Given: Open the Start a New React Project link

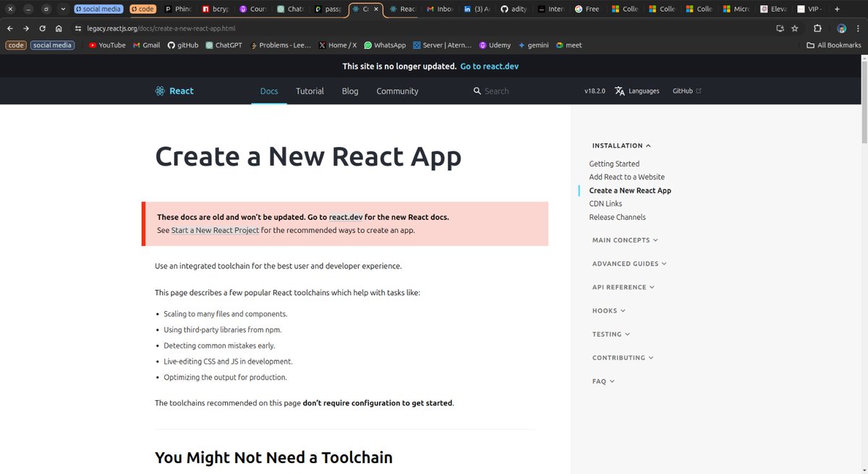Looking at the screenshot, I should [x=216, y=230].
